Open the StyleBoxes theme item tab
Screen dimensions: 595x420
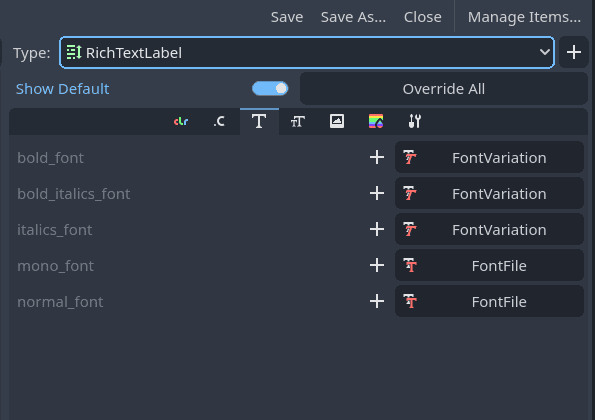click(376, 121)
